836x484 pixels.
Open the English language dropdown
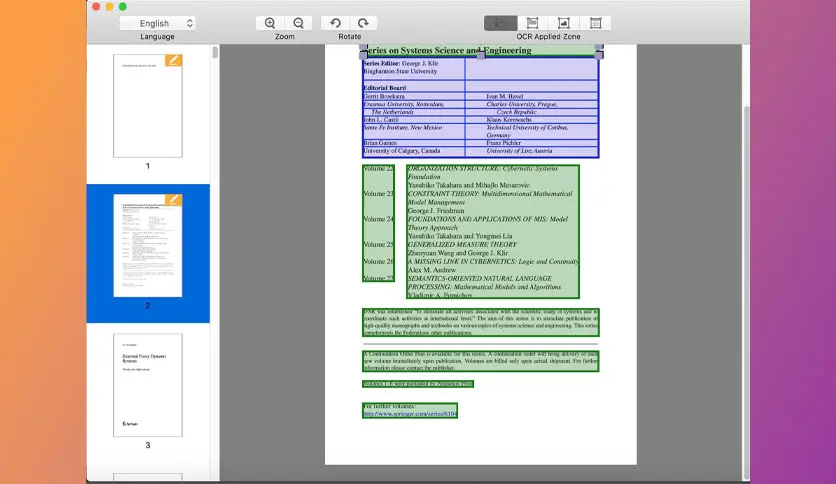(157, 23)
